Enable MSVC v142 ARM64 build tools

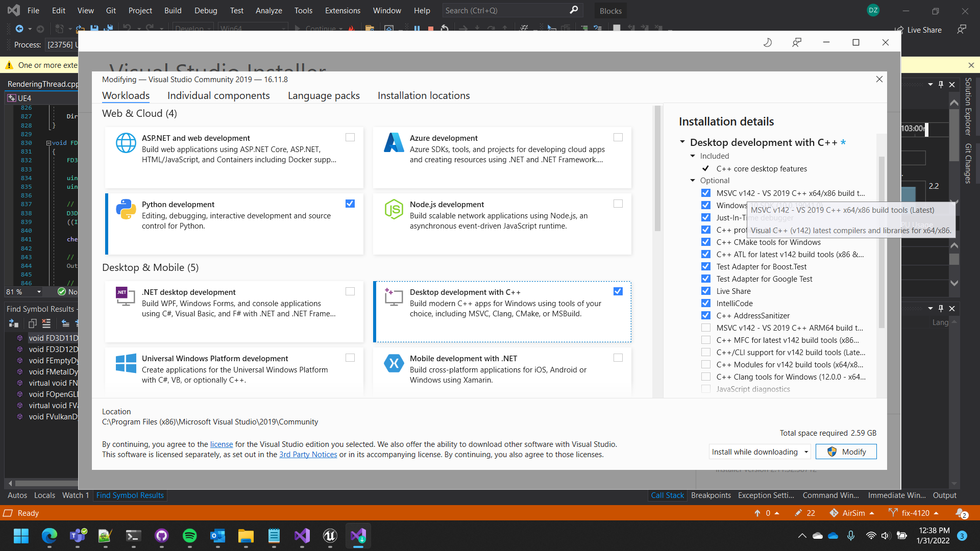pyautogui.click(x=706, y=328)
